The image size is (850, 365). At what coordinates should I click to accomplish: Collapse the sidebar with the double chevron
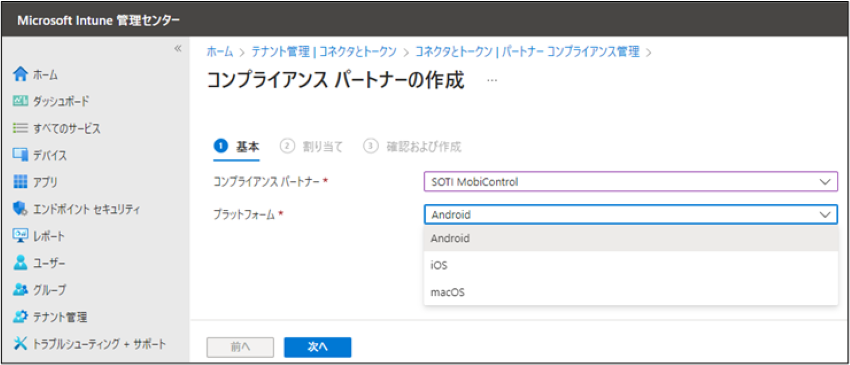[177, 49]
